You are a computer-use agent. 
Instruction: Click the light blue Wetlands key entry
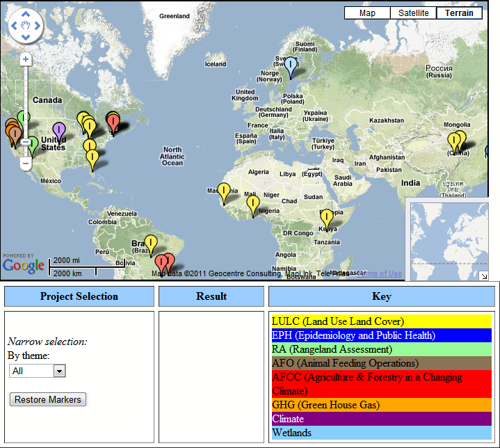[x=381, y=433]
